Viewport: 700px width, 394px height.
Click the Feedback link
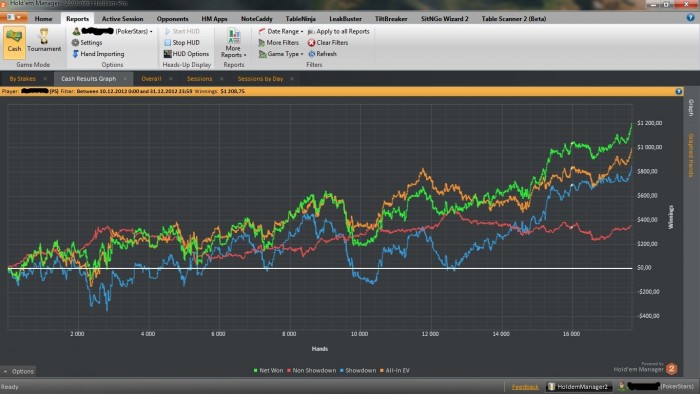point(525,387)
